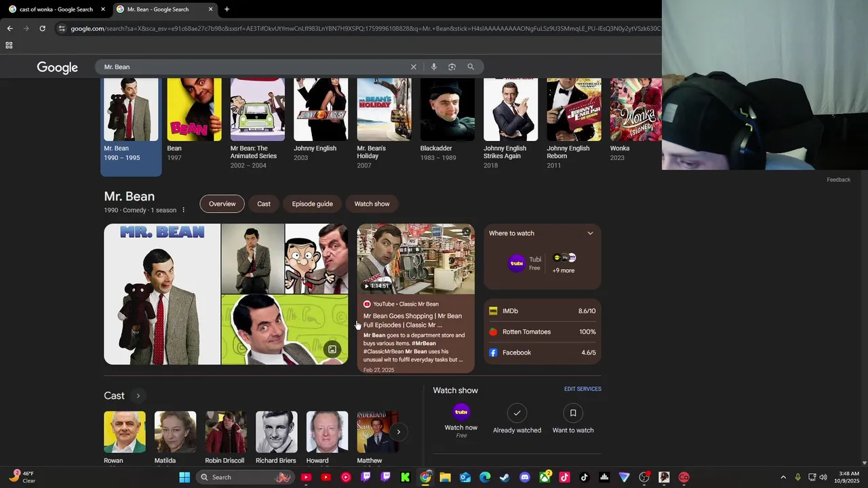Open Rowan Atkinson's cast photo
This screenshot has width=868, height=488.
click(x=125, y=432)
